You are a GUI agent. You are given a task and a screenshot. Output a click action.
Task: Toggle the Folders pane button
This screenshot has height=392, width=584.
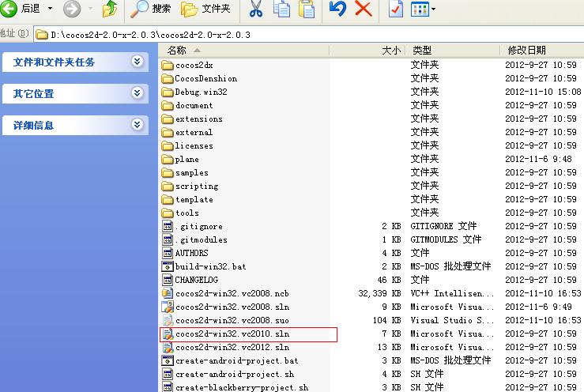(205, 9)
